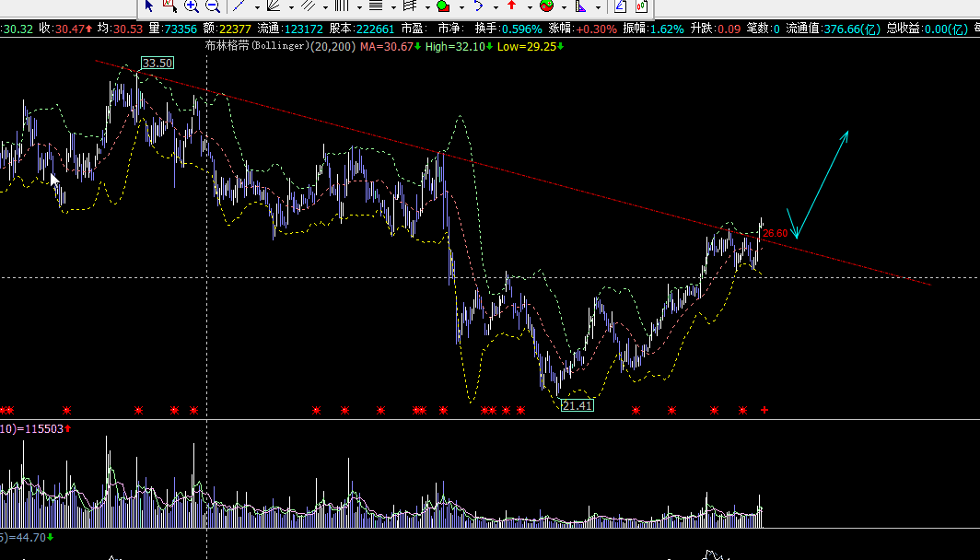980x560 pixels.
Task: Pick the horizontal lines tool
Action: click(x=376, y=6)
